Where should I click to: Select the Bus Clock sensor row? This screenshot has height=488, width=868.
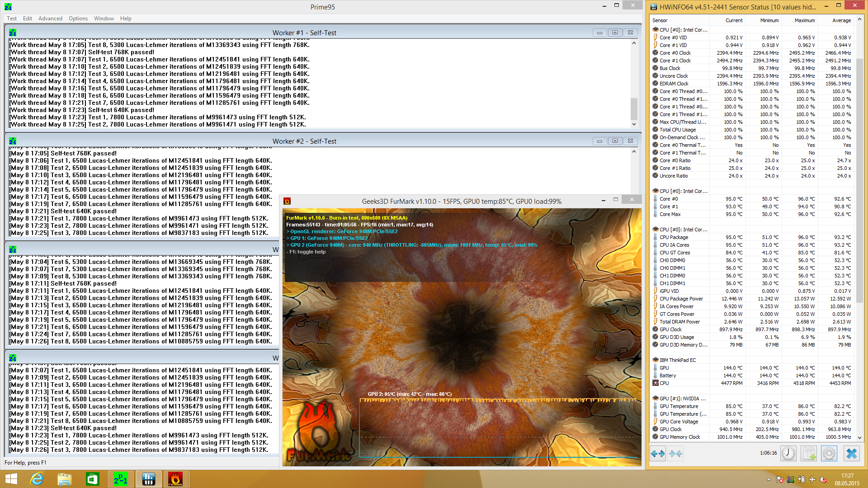(x=753, y=68)
